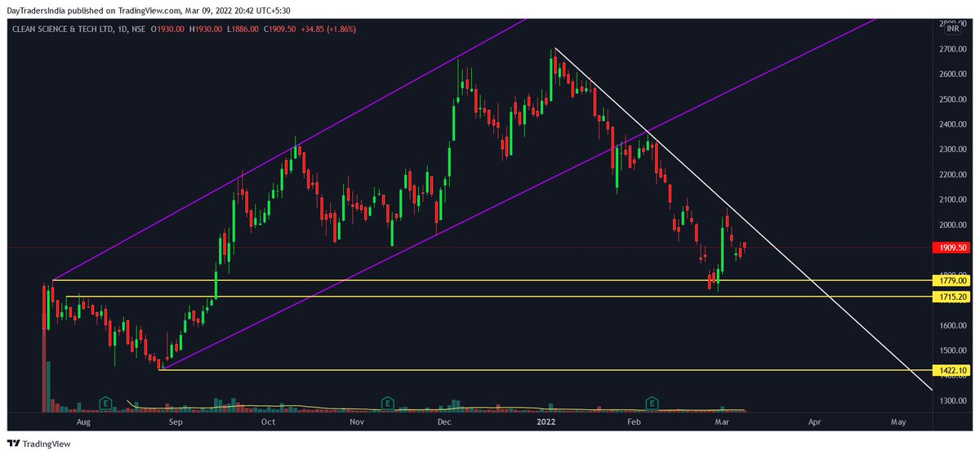
Task: Click the earnings 'E' marker near February
Action: coord(653,403)
